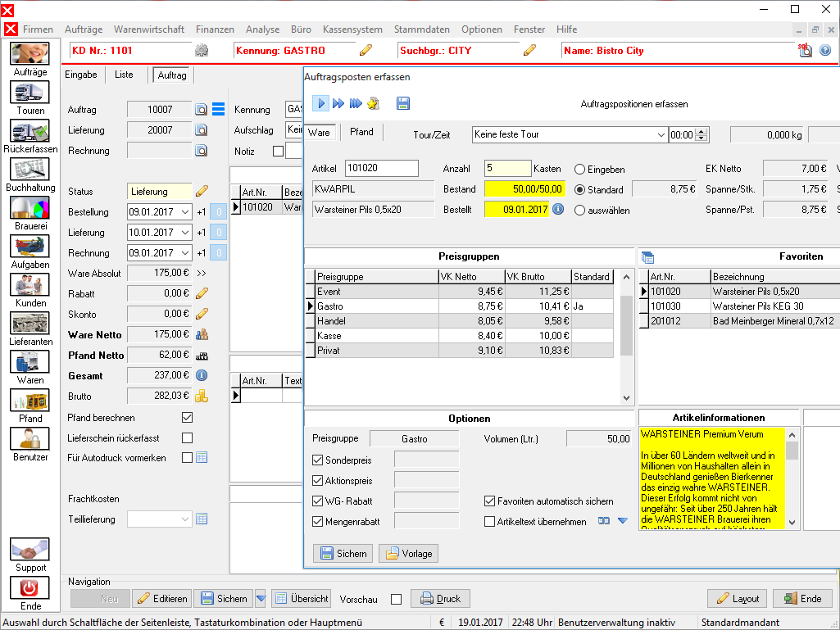Click the pencil icon beside Status Lieferung
Screen dimensions: 840x630
202,191
